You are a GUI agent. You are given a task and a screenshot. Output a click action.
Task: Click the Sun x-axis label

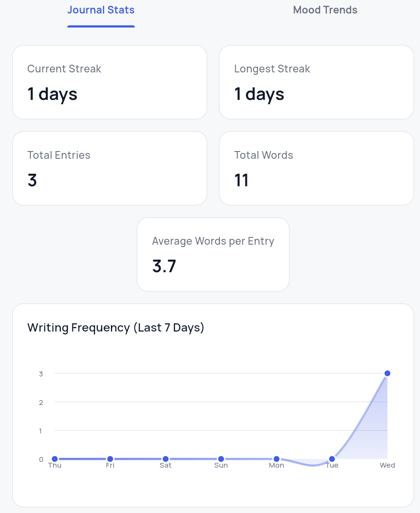(221, 466)
